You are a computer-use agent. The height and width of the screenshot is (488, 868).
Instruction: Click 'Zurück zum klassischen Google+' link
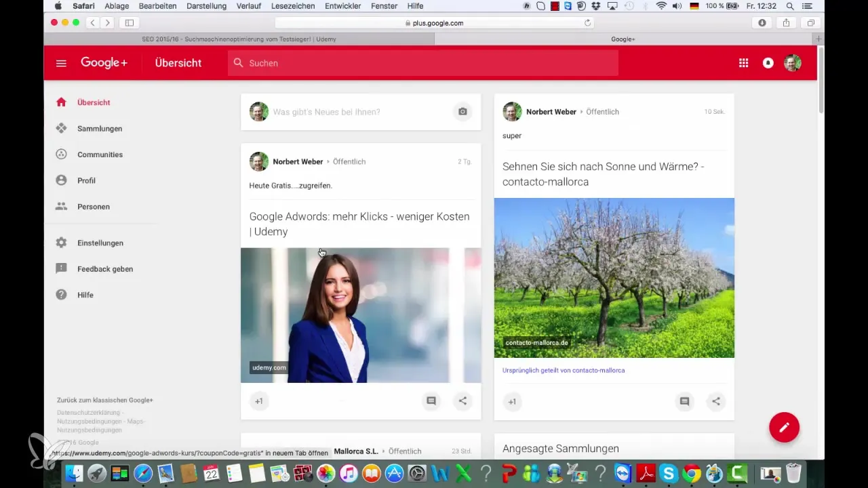105,401
